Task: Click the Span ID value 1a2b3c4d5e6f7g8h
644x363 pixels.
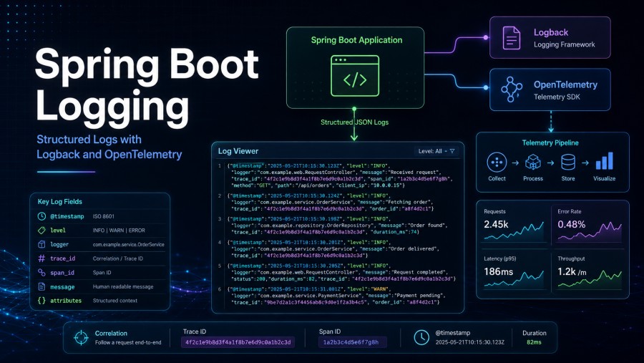Action: coord(351,342)
